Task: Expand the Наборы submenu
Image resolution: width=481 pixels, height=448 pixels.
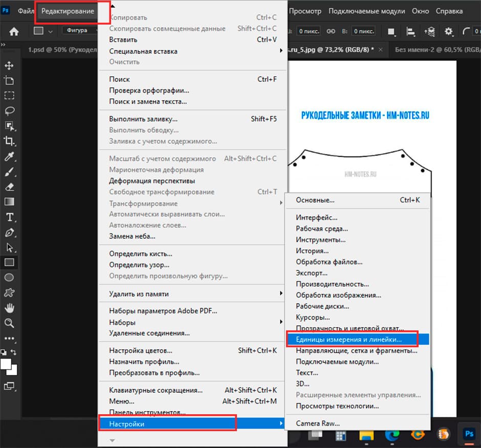Action: [194, 322]
